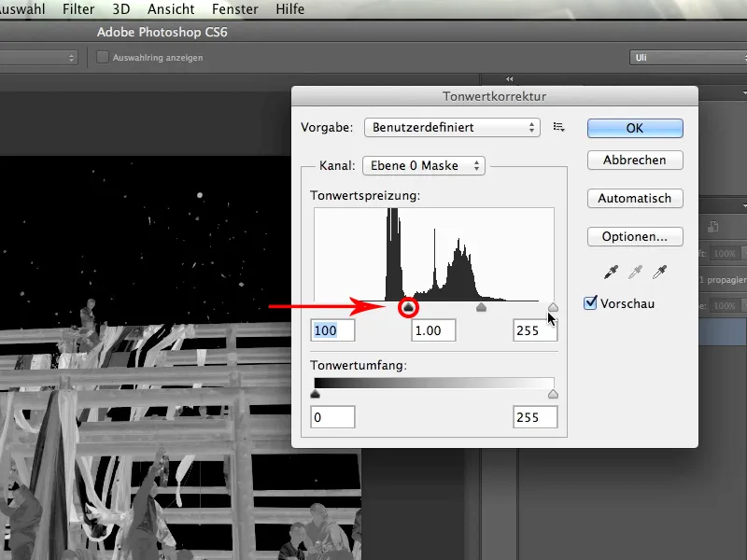The height and width of the screenshot is (560, 747).
Task: Click the histogram in Tonwertkorrektur
Action: tap(434, 254)
